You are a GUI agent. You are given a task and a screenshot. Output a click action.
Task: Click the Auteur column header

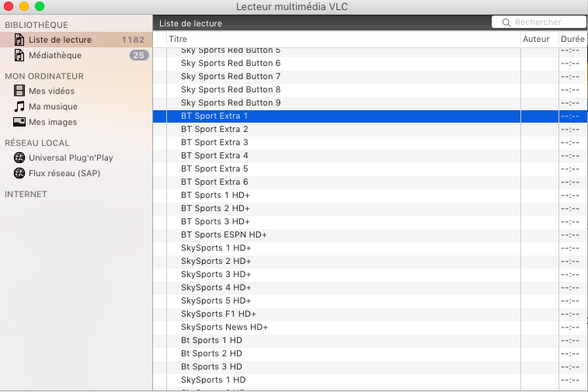coord(536,39)
